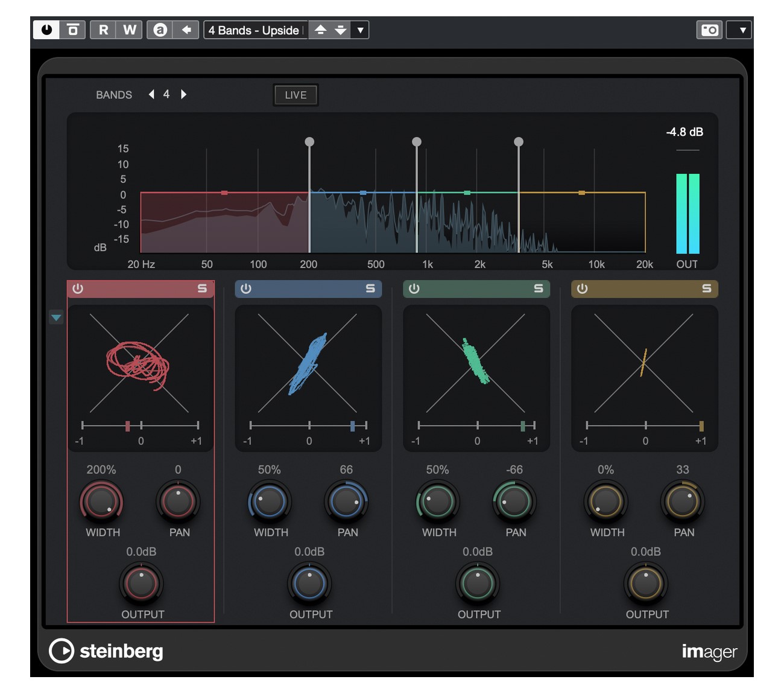Click the red band WIDTH knob
Screen dimensions: 784x694
click(x=101, y=501)
